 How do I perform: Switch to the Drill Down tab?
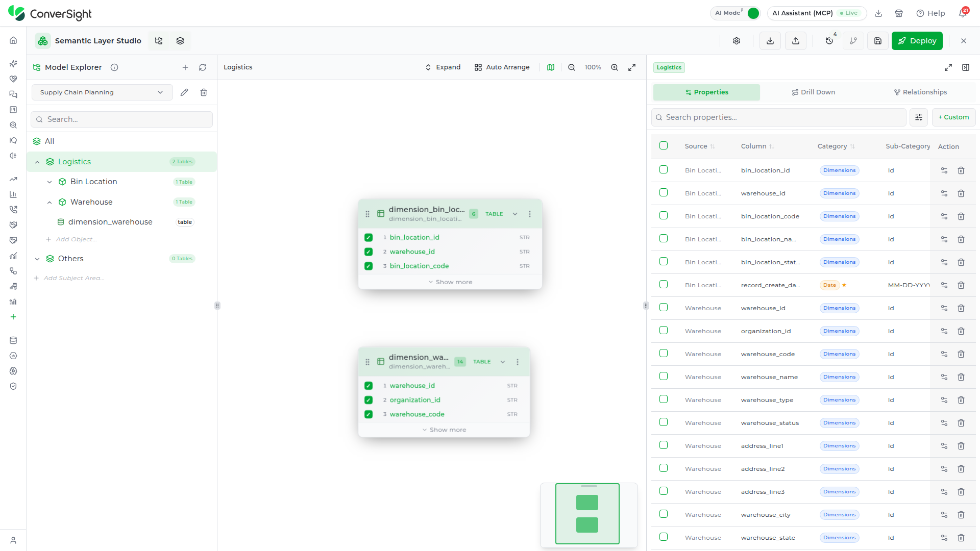[813, 92]
